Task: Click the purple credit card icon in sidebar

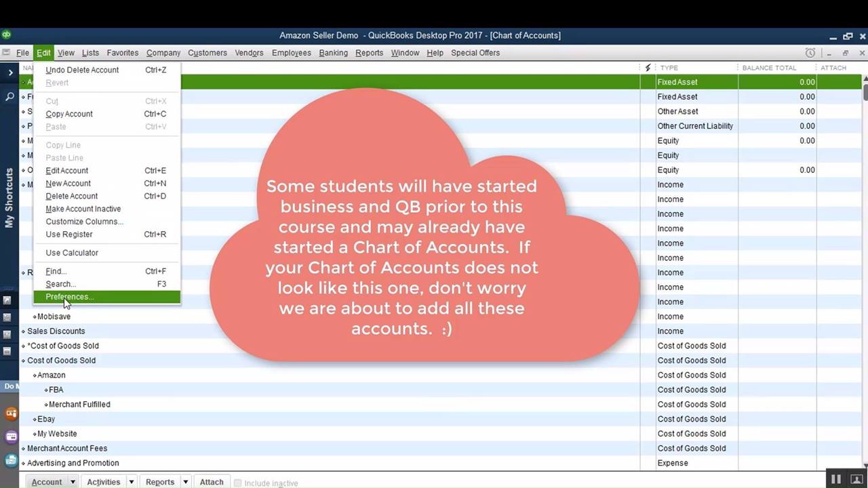Action: [11, 437]
